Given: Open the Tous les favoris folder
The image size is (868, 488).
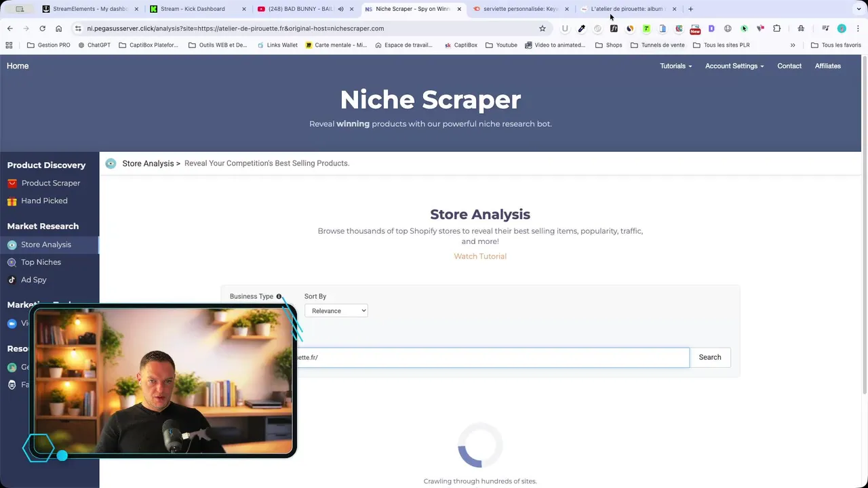Looking at the screenshot, I should pos(835,45).
